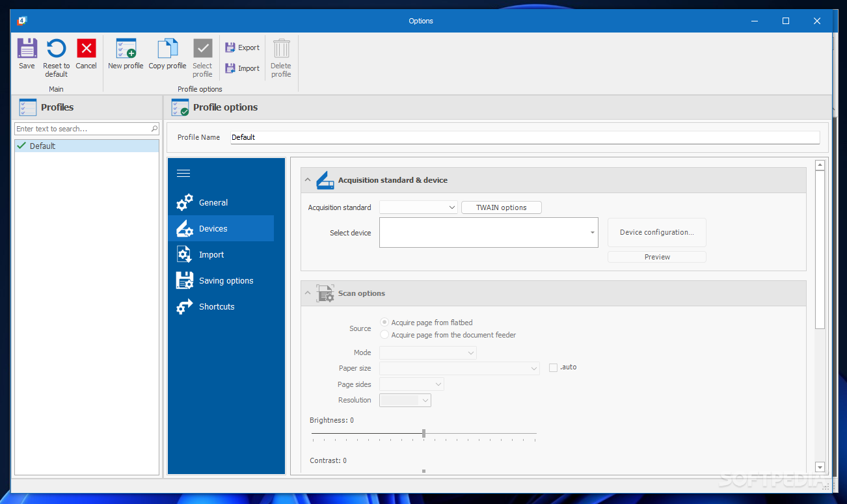Open the Devices settings section
847x504 pixels.
[x=221, y=228]
